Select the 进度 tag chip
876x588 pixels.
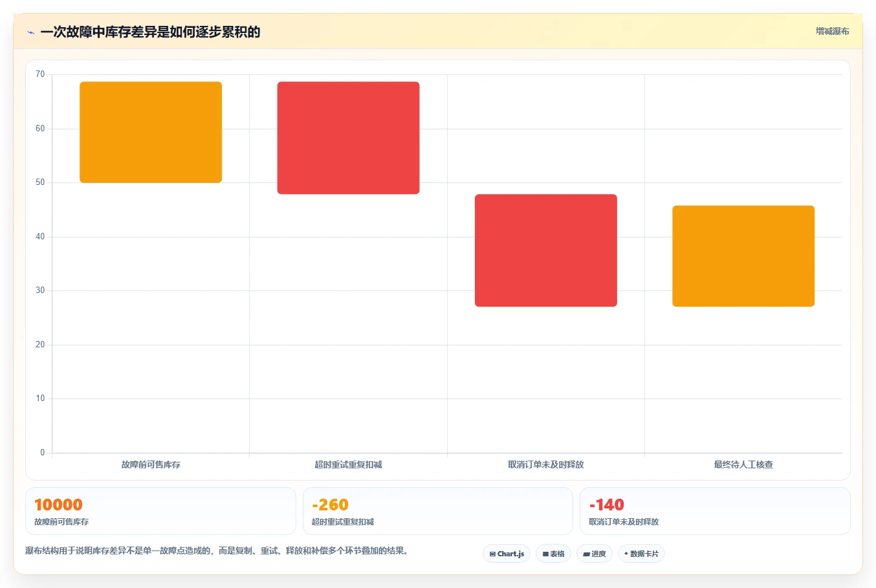tap(595, 554)
